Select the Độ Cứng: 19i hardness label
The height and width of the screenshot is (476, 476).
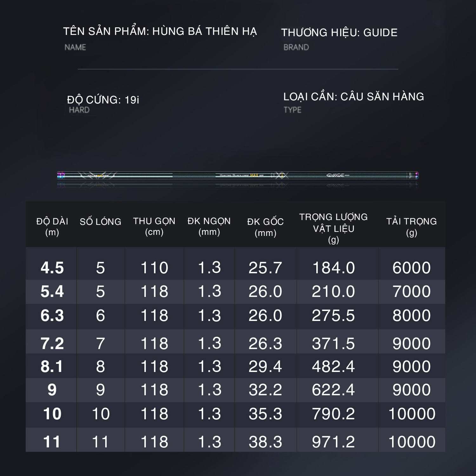tap(103, 100)
